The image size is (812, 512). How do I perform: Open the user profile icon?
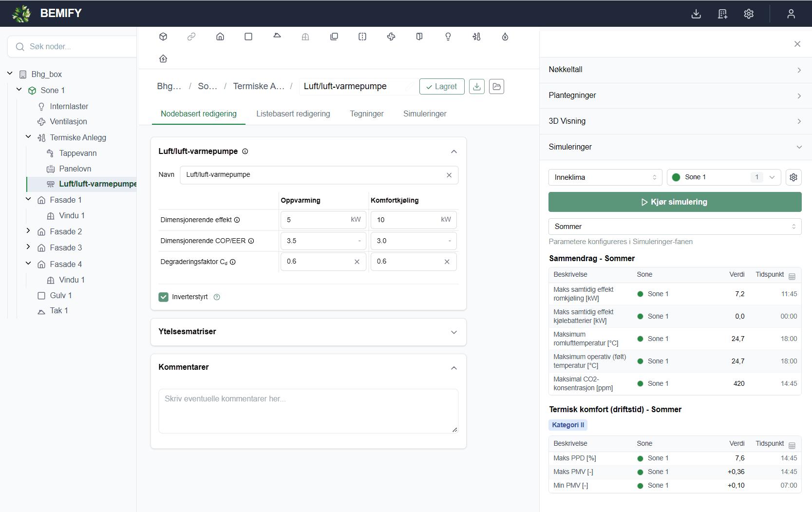(791, 14)
